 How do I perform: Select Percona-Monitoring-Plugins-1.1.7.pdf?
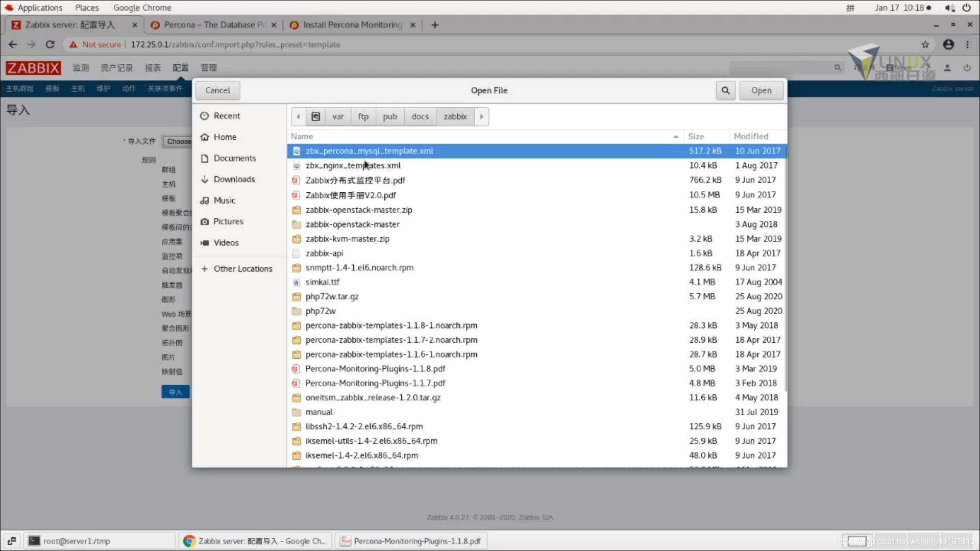click(536, 383)
